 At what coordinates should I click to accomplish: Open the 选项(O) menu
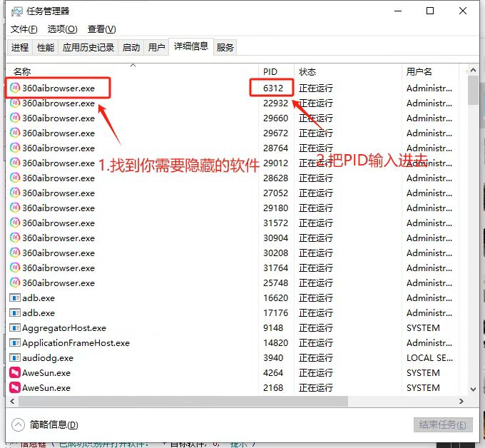62,29
